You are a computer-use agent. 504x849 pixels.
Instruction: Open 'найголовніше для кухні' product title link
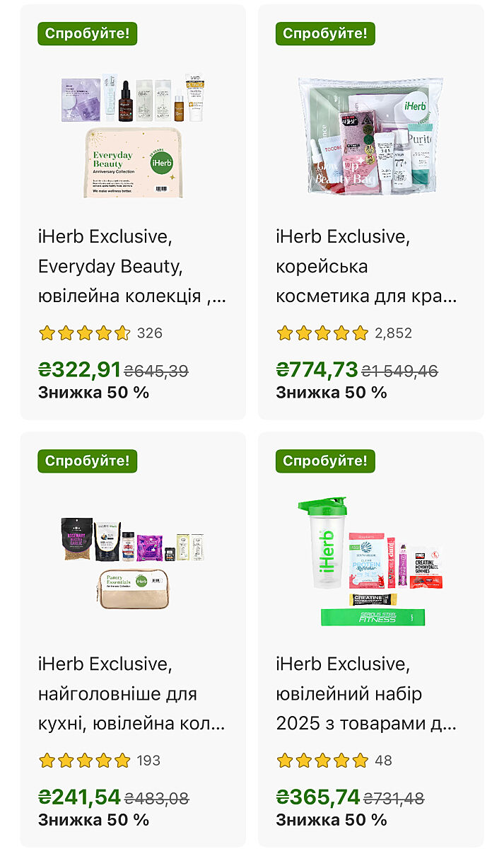click(132, 694)
